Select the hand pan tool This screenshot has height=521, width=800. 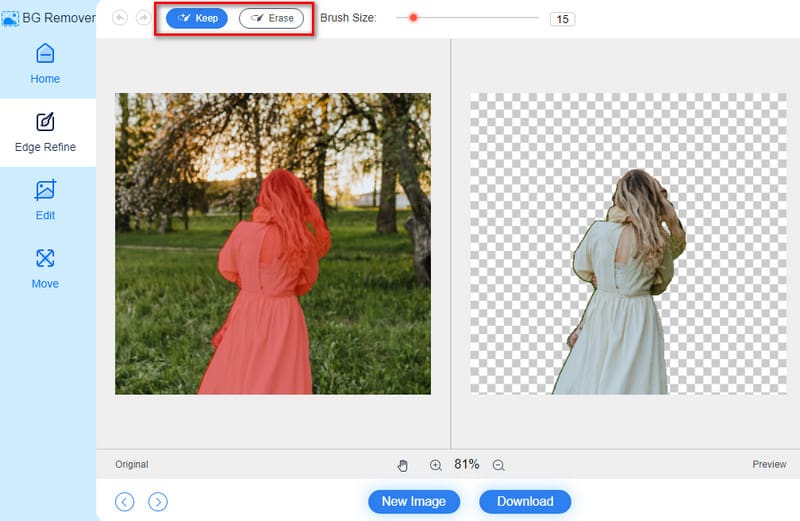(x=403, y=465)
